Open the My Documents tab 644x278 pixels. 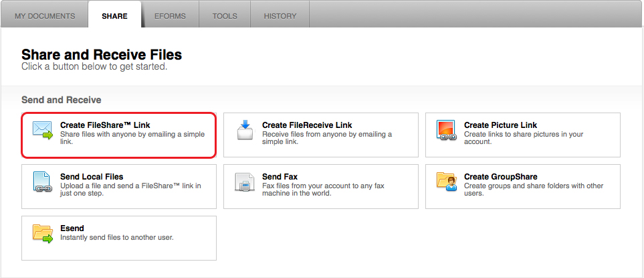coord(45,17)
